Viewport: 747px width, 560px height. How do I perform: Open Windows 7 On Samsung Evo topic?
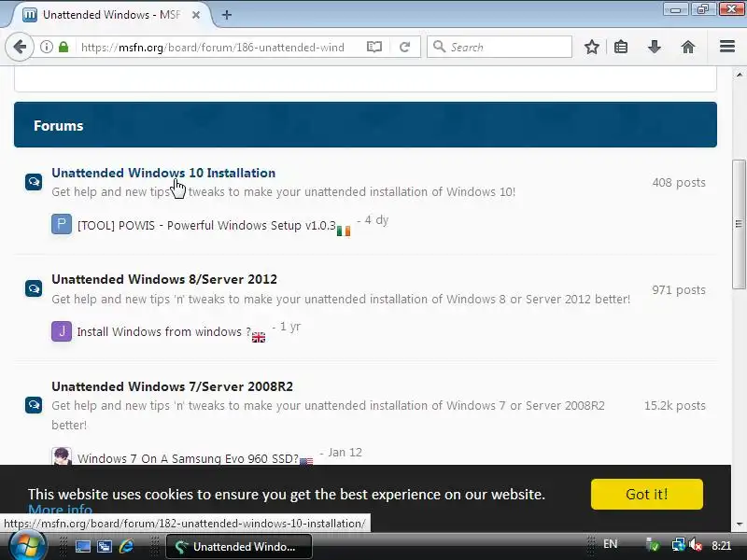point(188,458)
